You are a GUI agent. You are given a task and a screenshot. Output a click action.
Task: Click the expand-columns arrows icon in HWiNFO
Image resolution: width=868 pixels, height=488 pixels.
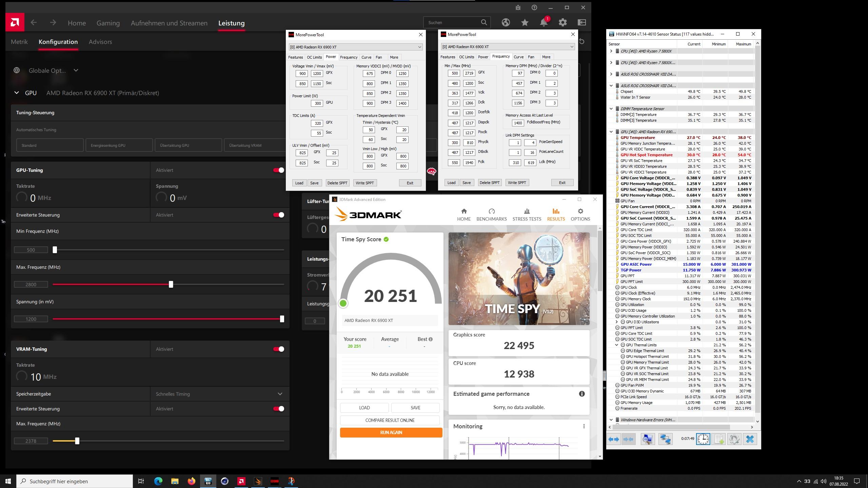pos(614,439)
